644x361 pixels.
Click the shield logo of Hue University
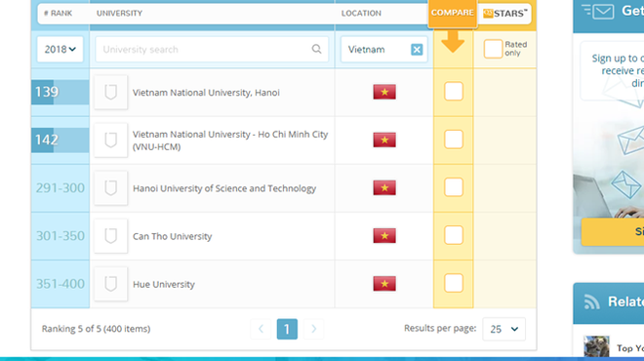click(x=110, y=284)
